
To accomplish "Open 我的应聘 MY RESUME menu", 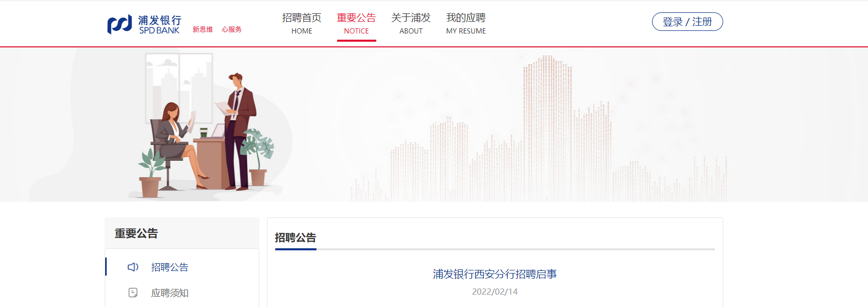I will tap(466, 24).
